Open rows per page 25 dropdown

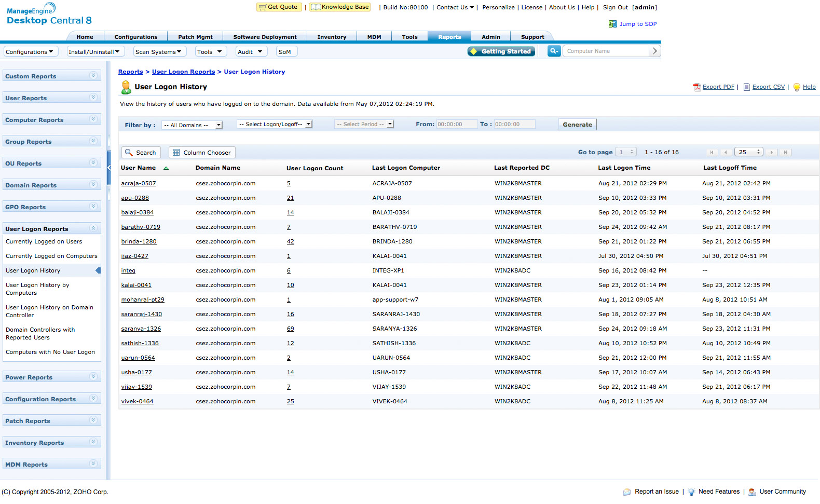coord(749,152)
